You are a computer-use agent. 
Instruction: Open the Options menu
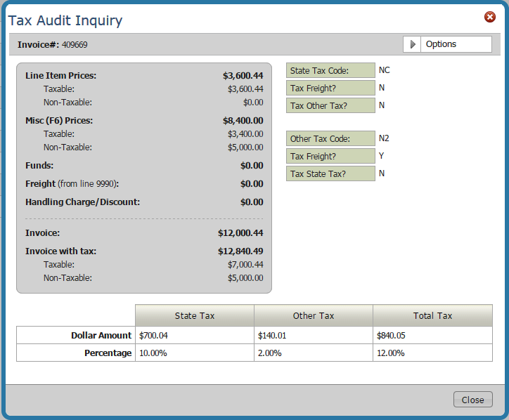(x=447, y=44)
